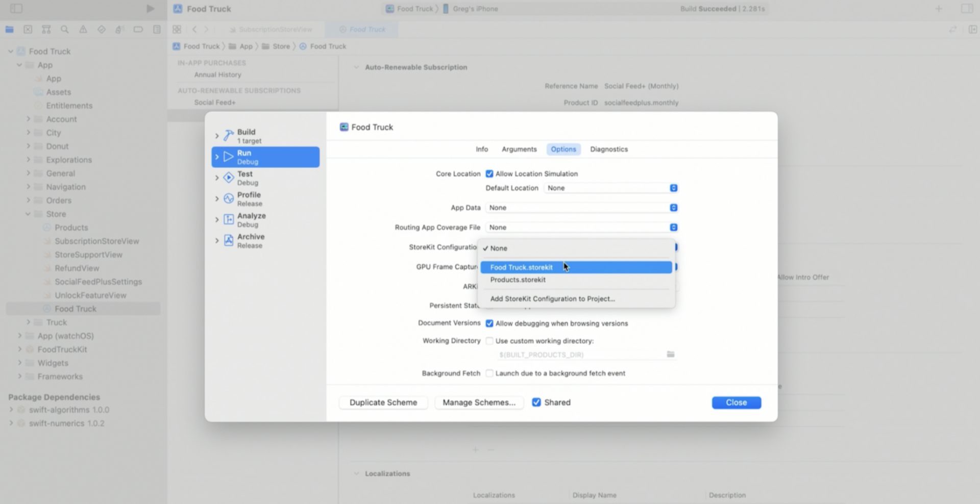Click the Analyze icon in scheme list
This screenshot has height=504, width=980.
pyautogui.click(x=229, y=219)
